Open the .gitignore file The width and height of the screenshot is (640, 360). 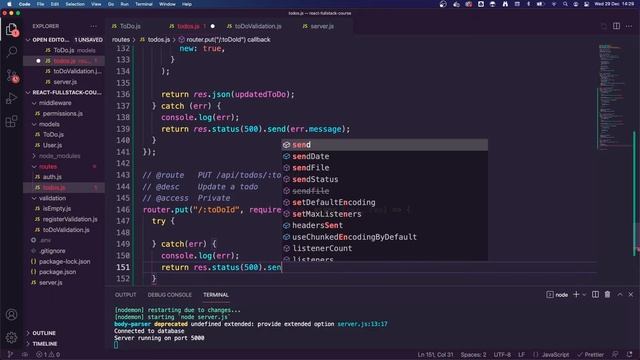(52, 251)
